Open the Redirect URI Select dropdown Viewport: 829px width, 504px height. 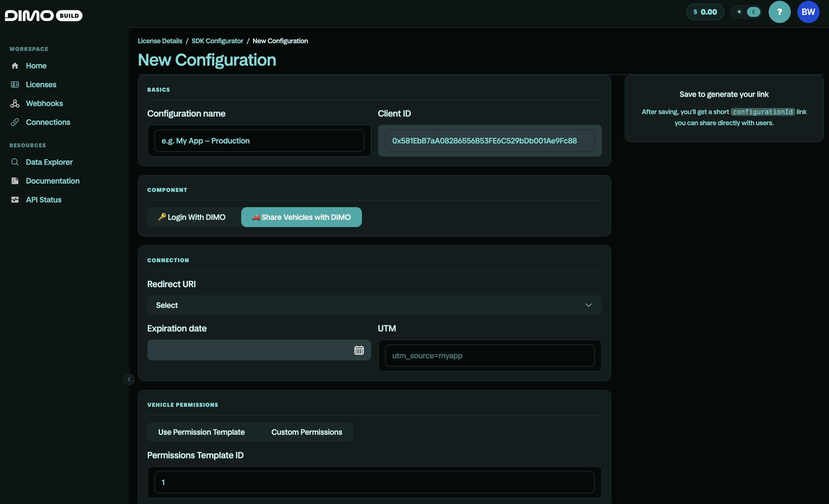(x=374, y=305)
